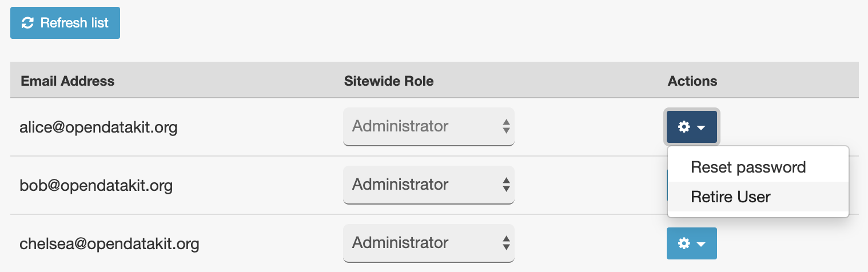Click the up-down arrows on bob's role select
This screenshot has height=272, width=868.
(506, 185)
